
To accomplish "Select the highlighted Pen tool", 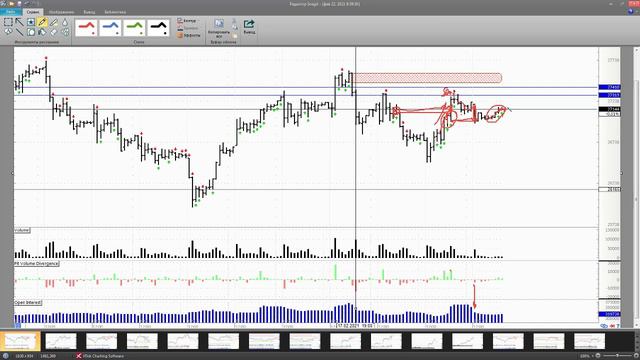I will 42,22.
